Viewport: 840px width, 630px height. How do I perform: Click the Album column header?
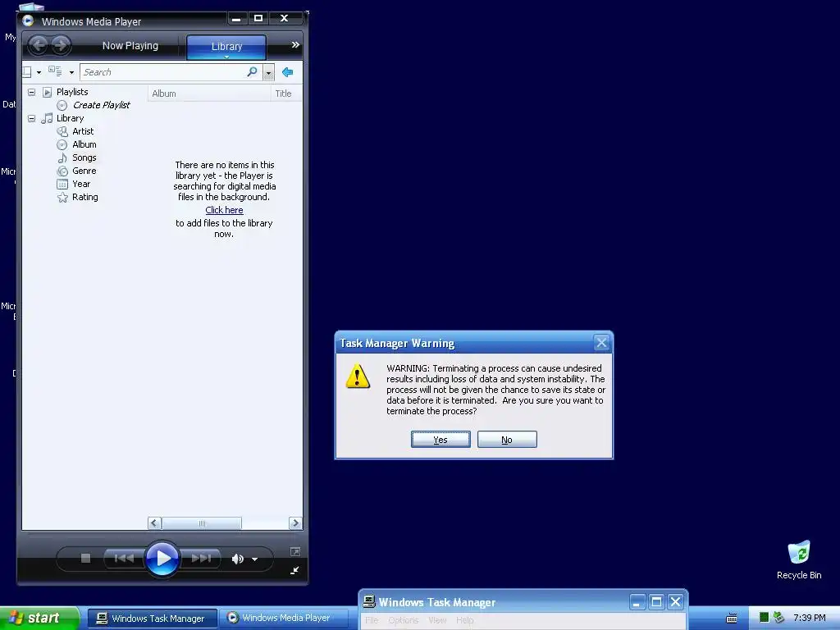[209, 94]
